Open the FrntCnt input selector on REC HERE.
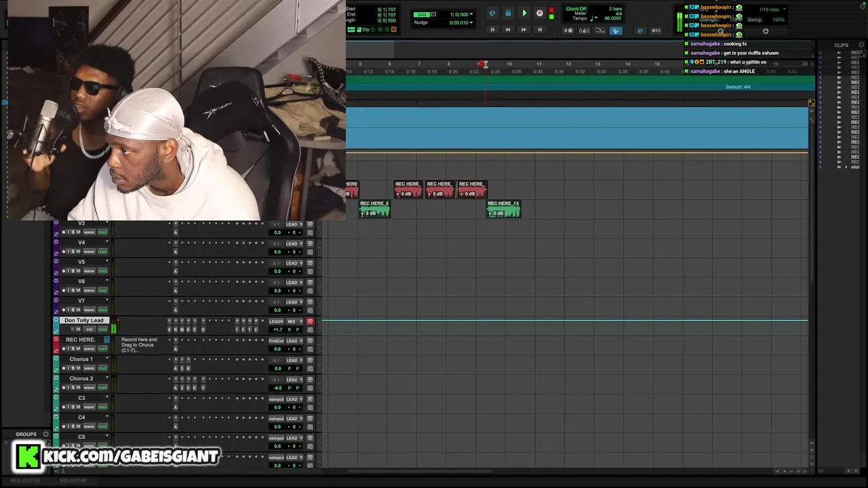 click(x=276, y=341)
